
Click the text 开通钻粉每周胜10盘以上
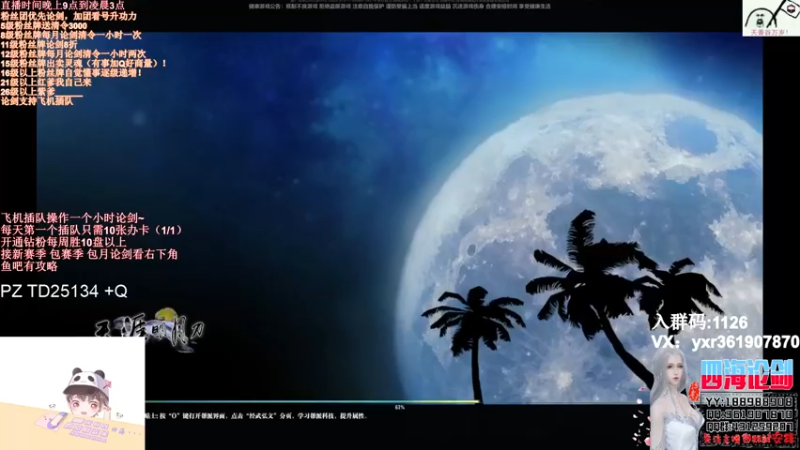pos(63,242)
